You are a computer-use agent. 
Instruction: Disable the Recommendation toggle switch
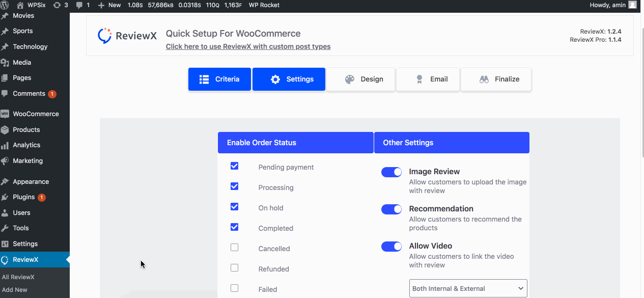click(x=391, y=209)
